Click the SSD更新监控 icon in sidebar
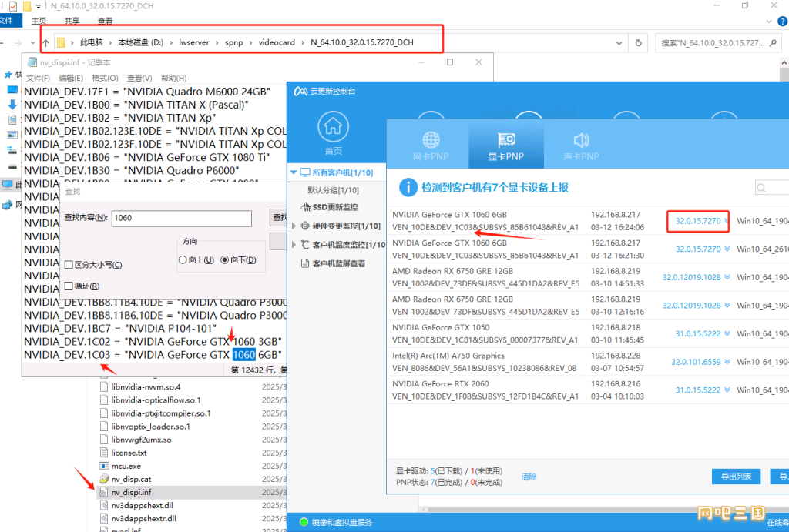789x532 pixels. pyautogui.click(x=307, y=207)
